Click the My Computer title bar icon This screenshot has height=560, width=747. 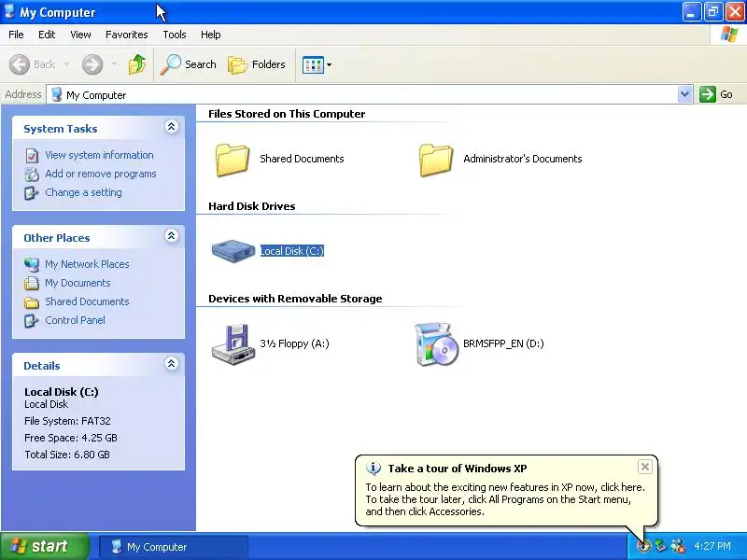click(9, 11)
